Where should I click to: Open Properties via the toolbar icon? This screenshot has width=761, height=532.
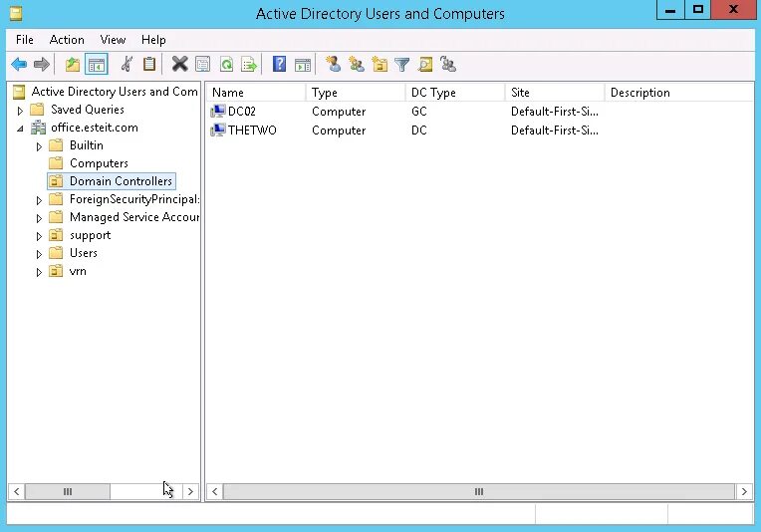click(203, 64)
